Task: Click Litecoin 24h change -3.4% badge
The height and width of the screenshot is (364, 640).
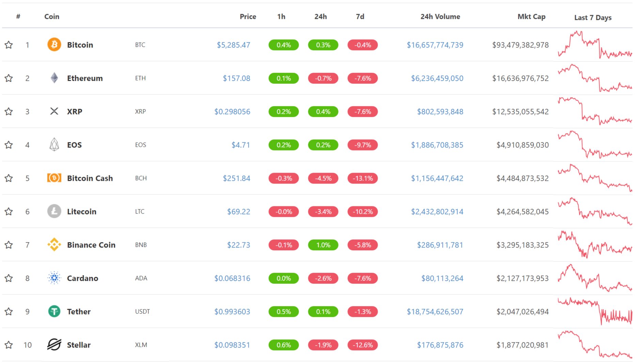Action: coord(323,211)
